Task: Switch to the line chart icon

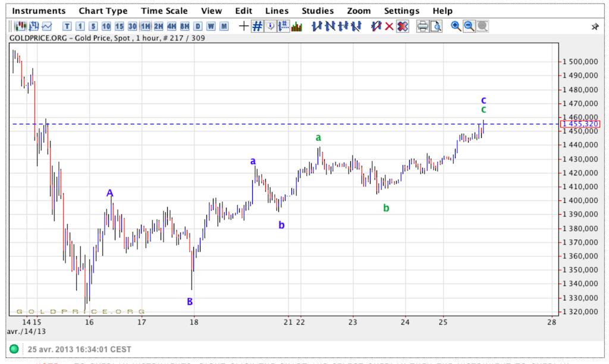Action: pos(46,26)
